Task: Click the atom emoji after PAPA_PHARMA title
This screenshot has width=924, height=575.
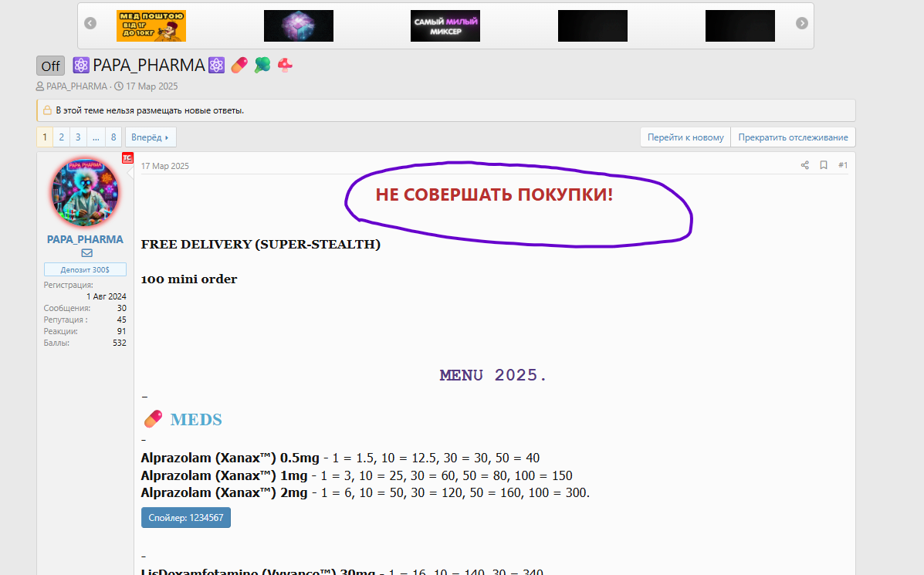Action: tap(216, 65)
